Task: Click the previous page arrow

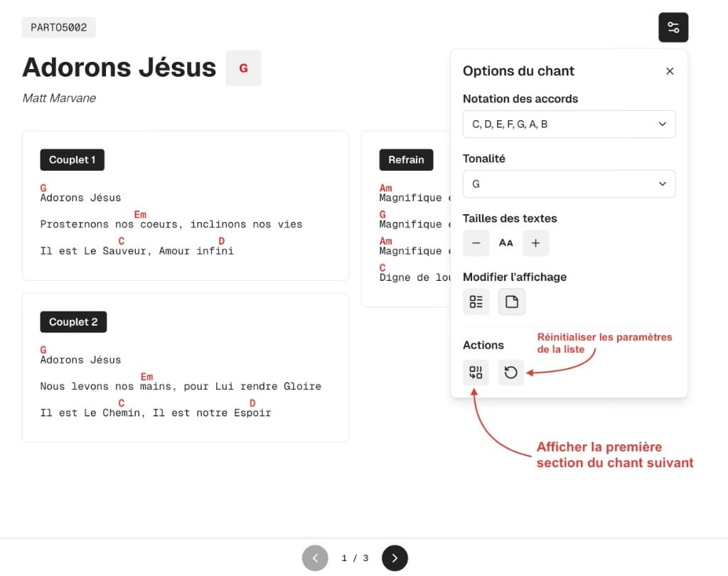Action: (315, 558)
